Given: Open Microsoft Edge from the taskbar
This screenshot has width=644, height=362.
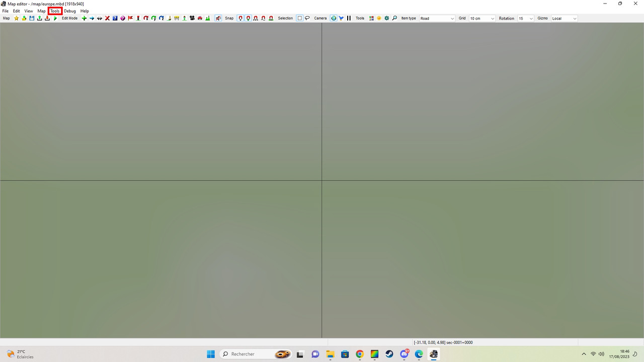Looking at the screenshot, I should pos(419,354).
